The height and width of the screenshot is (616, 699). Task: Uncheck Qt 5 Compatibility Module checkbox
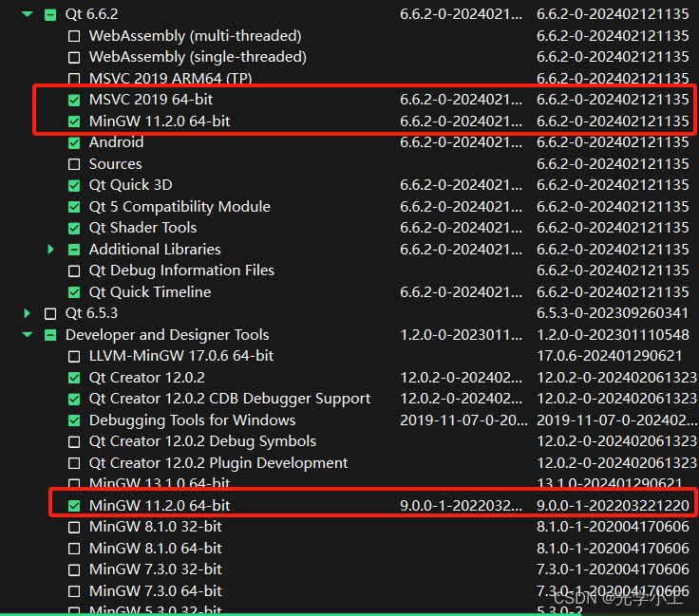pos(74,207)
